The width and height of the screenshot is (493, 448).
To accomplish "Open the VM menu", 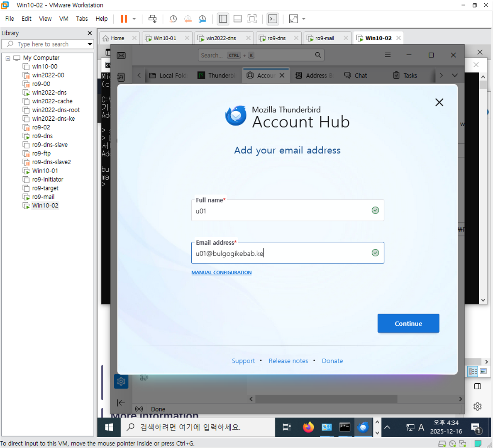I will (64, 19).
